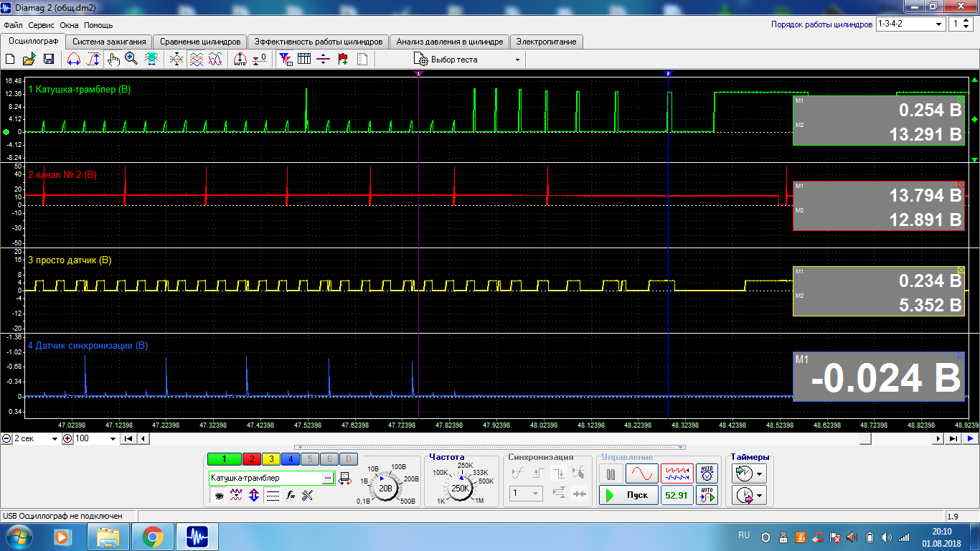Click the purple divide line icon
This screenshot has height=551, width=980.
324,60
